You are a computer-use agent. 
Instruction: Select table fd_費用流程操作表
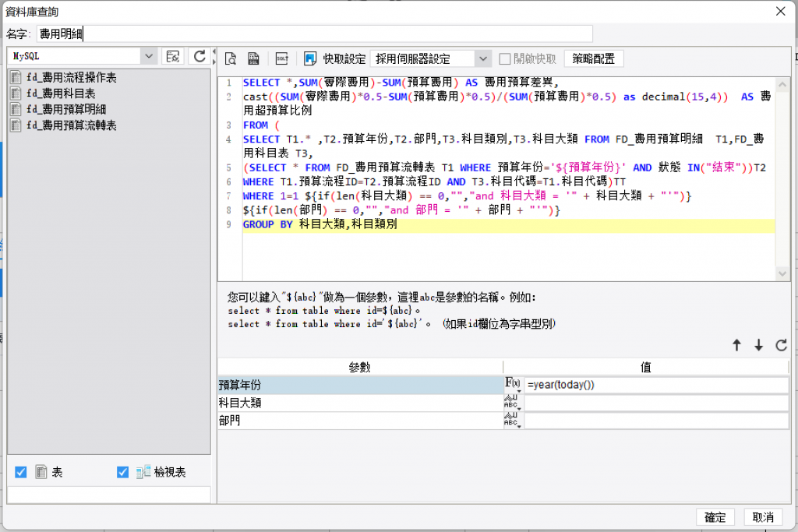71,77
